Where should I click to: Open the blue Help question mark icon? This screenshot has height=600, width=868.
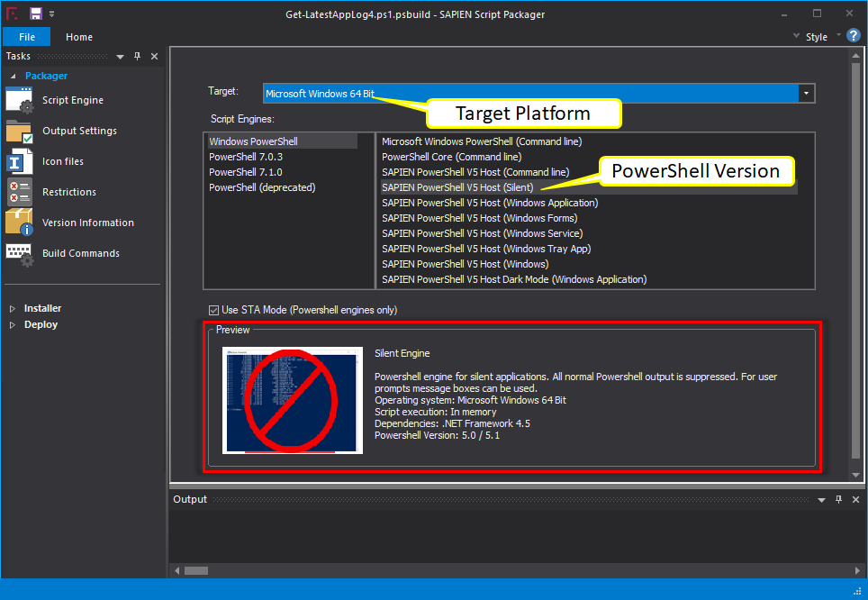[854, 35]
